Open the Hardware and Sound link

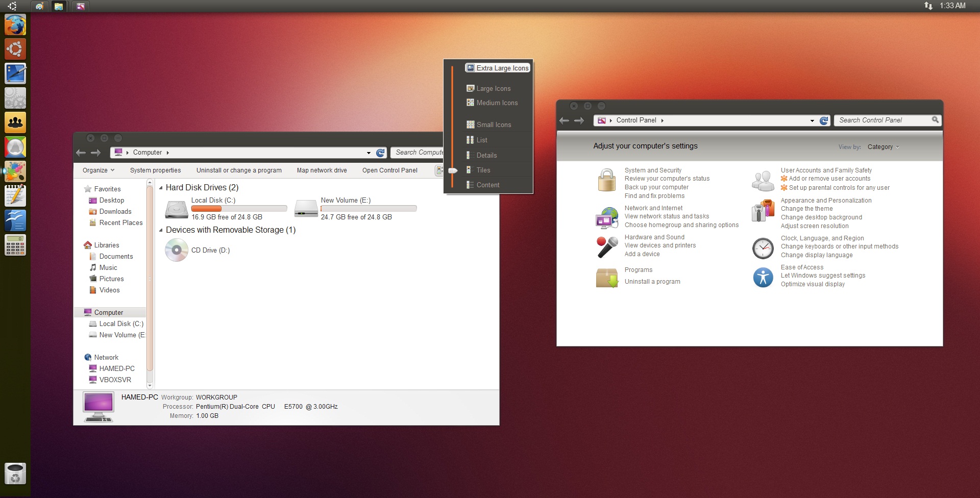click(654, 237)
